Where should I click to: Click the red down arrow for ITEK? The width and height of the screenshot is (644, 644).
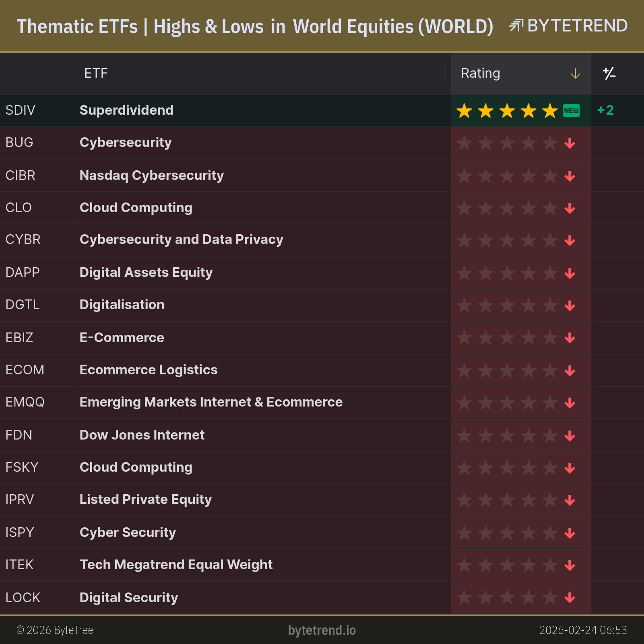click(x=570, y=566)
